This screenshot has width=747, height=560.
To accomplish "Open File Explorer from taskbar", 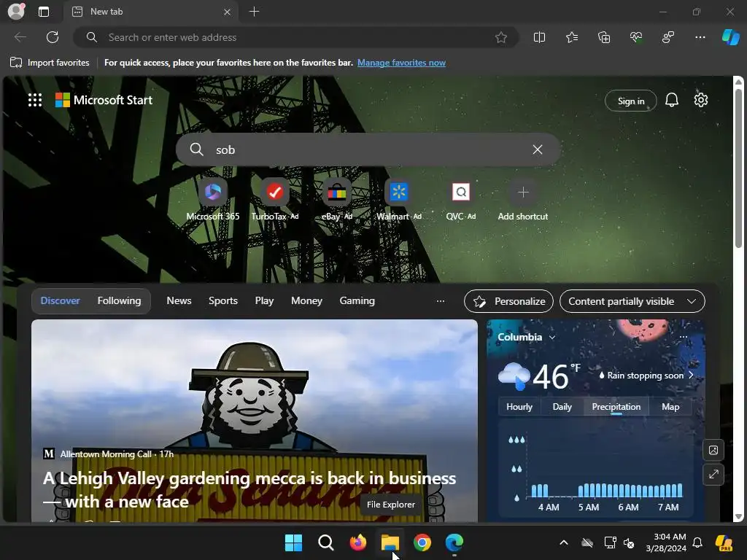I will pos(390,542).
